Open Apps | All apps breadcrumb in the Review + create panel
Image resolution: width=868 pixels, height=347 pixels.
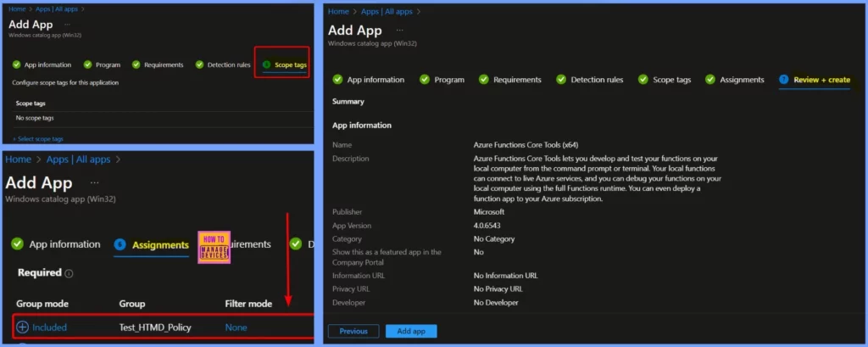387,11
